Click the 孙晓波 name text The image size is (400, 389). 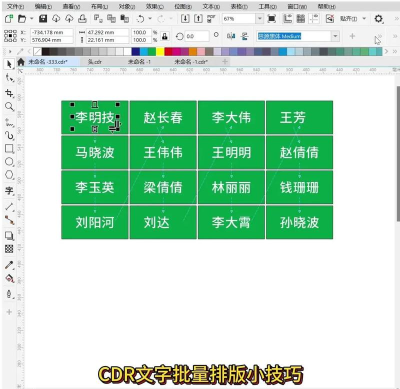click(x=299, y=222)
